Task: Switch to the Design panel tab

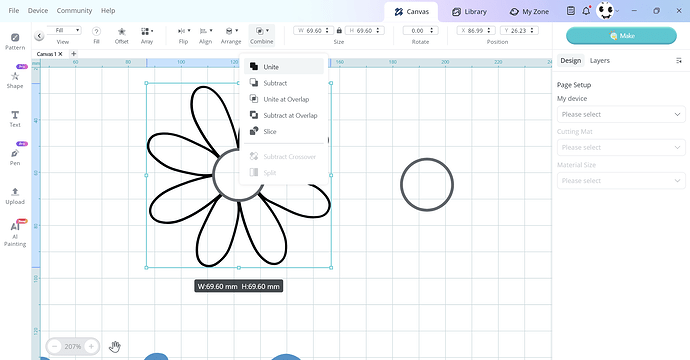Action: [571, 61]
